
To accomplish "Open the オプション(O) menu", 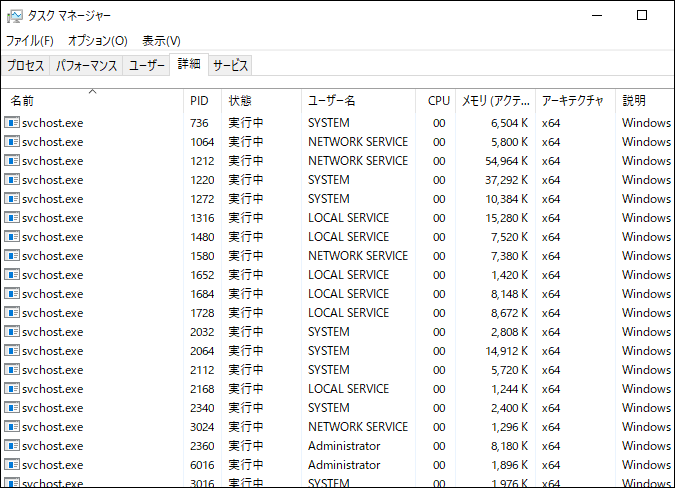I will click(97, 41).
